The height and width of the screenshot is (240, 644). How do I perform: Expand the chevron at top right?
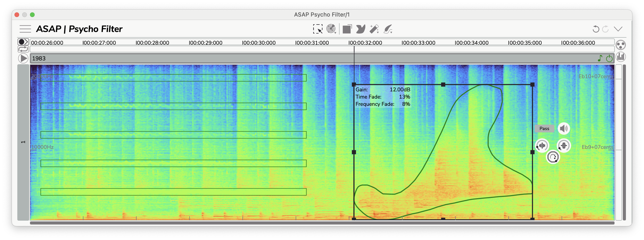click(618, 29)
